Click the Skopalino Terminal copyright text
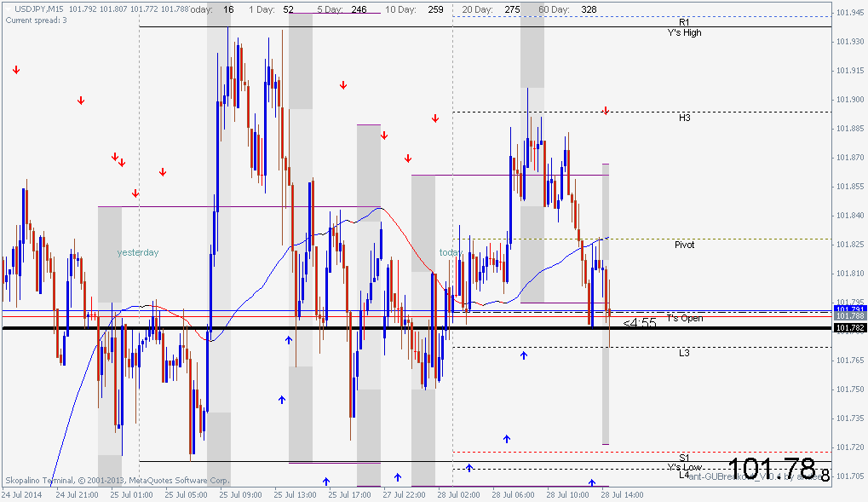The image size is (868, 502). coord(117,480)
